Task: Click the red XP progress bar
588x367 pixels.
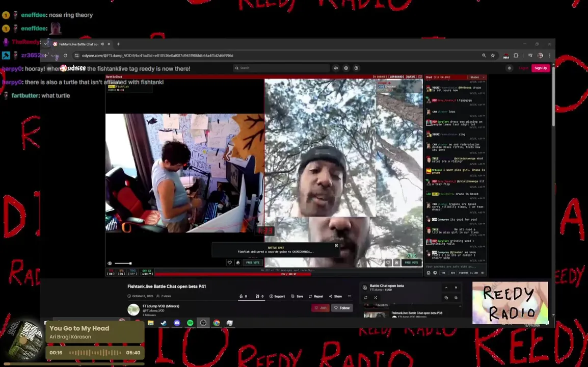Action: point(233,274)
